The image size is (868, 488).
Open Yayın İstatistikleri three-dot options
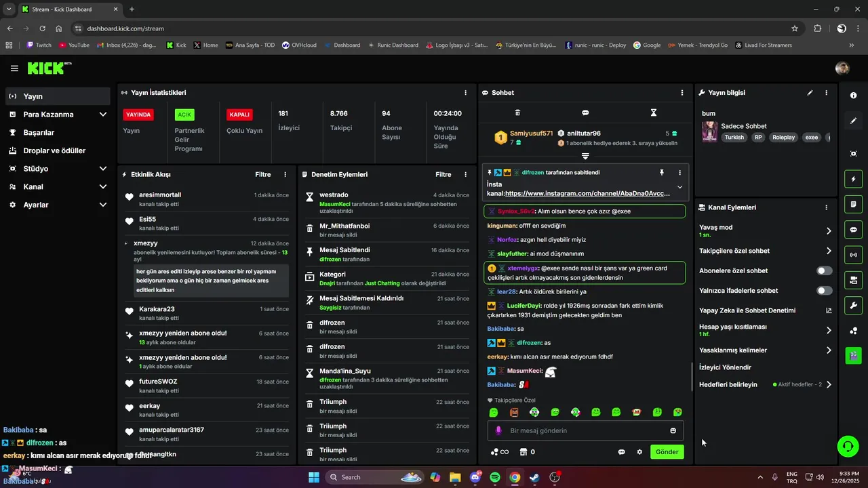(465, 93)
